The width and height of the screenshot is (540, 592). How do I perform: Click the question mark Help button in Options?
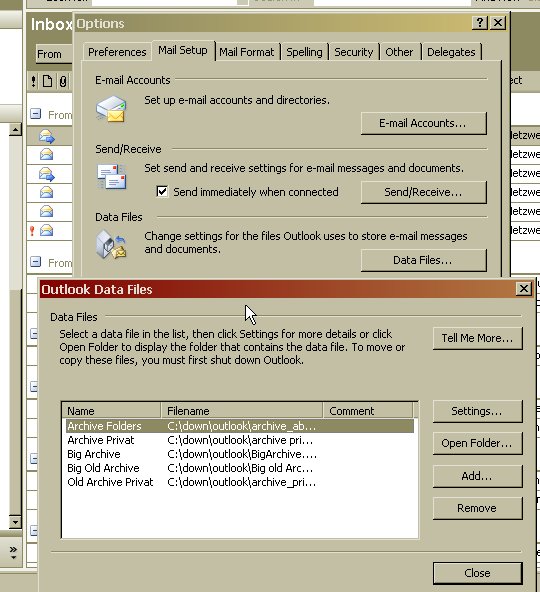pos(480,23)
